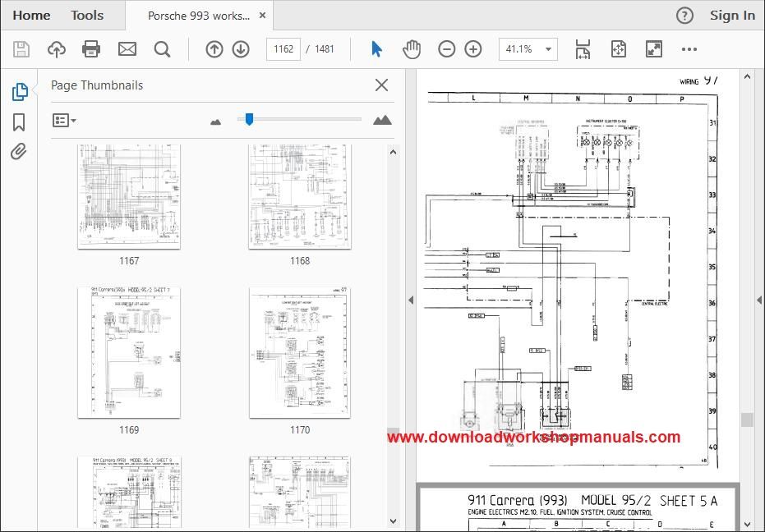Click the 1481 total pages text
Image resolution: width=765 pixels, height=532 pixels.
(325, 49)
